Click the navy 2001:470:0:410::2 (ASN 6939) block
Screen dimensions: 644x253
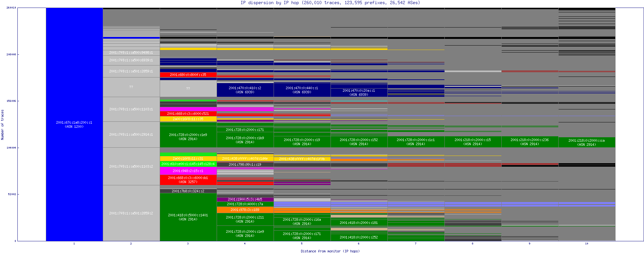(x=245, y=90)
